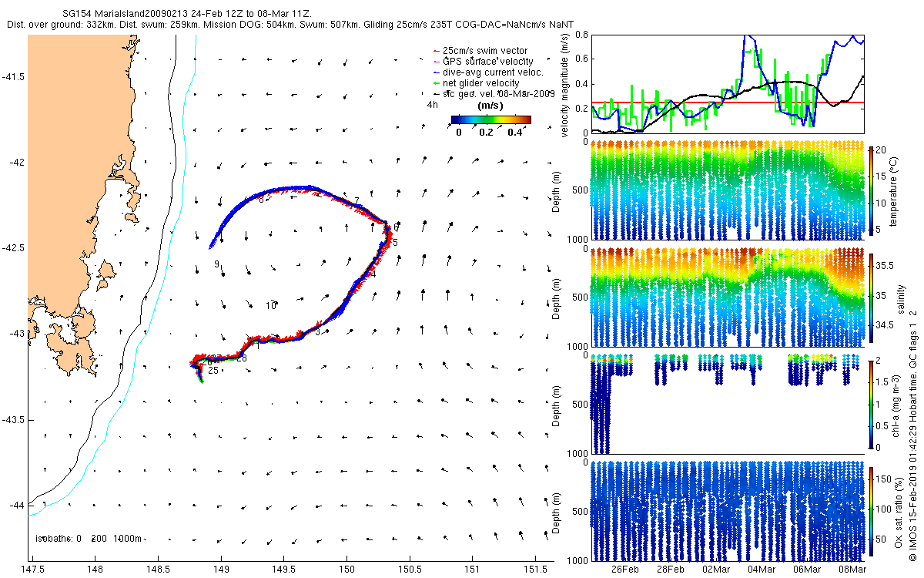Click the '-44' latitude tick label
This screenshot has width=924, height=578.
point(17,505)
